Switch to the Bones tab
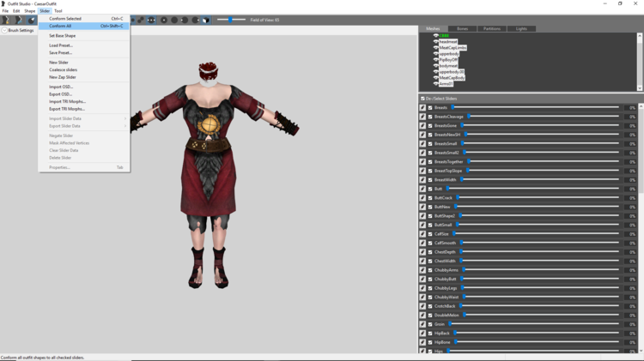Screen dimensions: 644x361 coord(463,28)
